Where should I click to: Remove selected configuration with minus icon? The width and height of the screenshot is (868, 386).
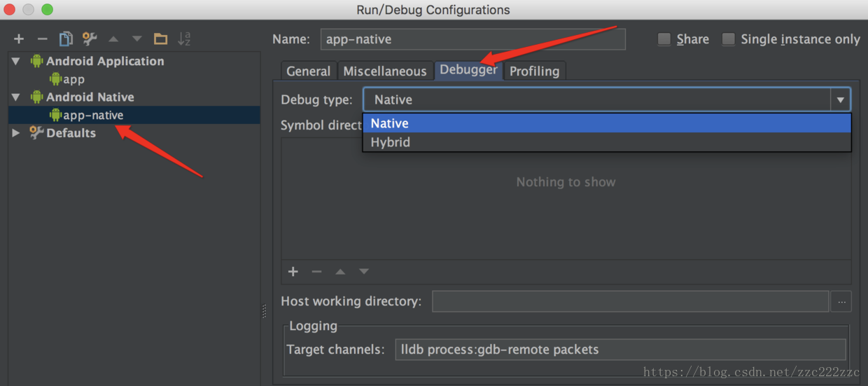(x=42, y=39)
